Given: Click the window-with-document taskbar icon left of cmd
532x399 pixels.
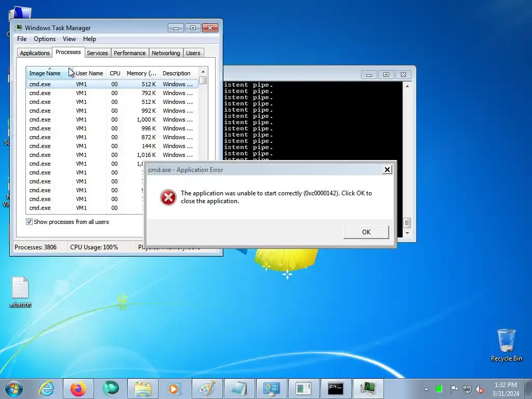Looking at the screenshot, I should (303, 389).
